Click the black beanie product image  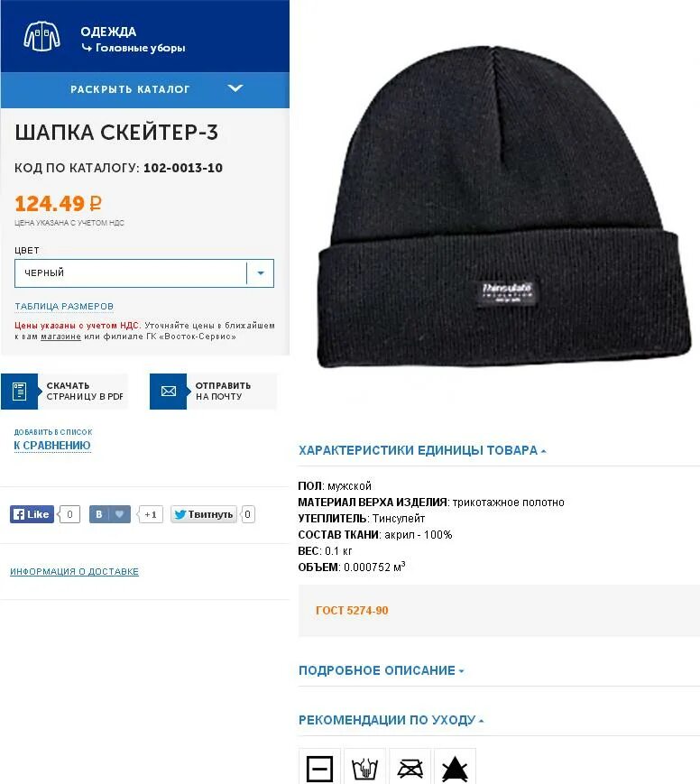pos(504,207)
